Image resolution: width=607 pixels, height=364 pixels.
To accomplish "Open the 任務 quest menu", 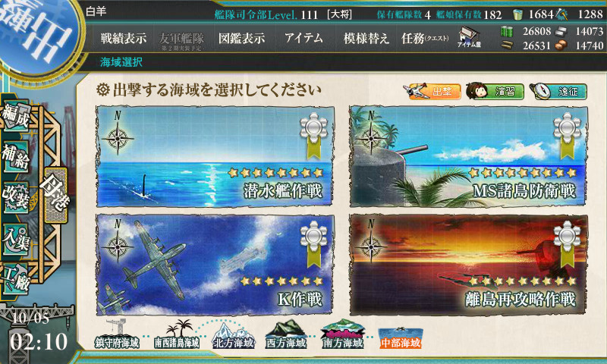I will pyautogui.click(x=425, y=38).
